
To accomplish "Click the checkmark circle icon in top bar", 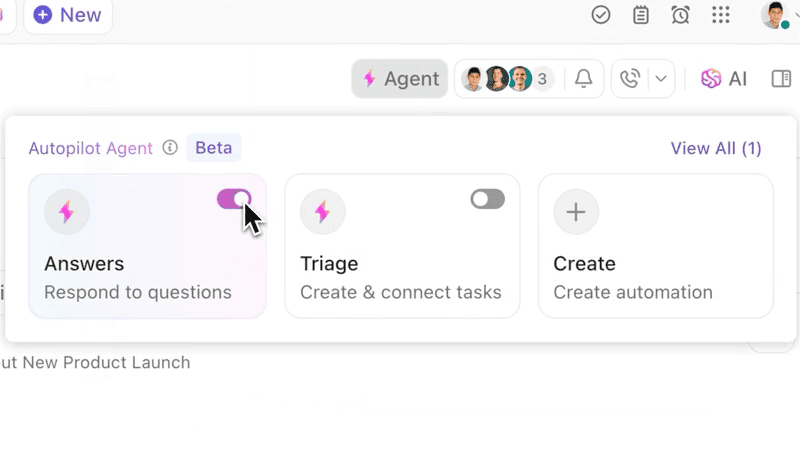I will (601, 15).
